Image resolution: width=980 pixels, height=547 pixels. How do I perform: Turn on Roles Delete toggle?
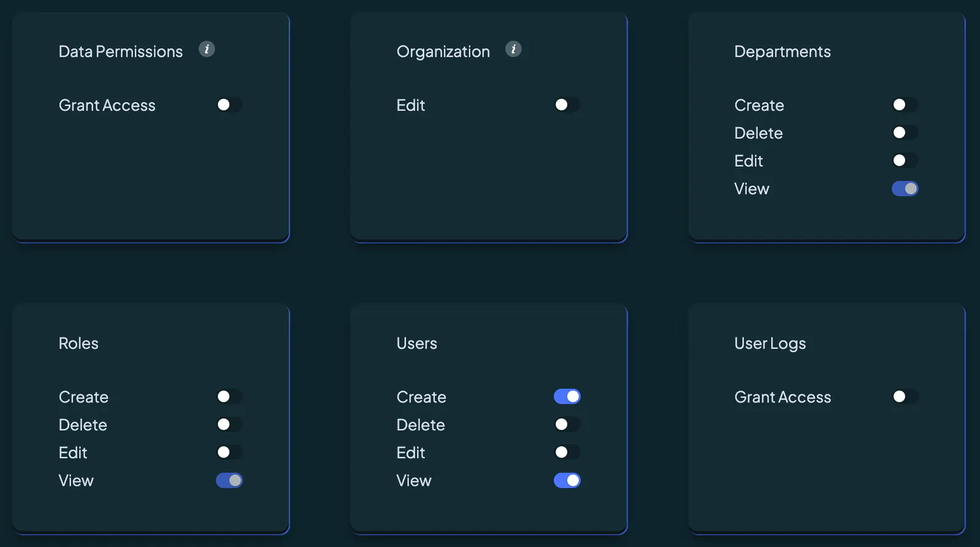tap(229, 424)
